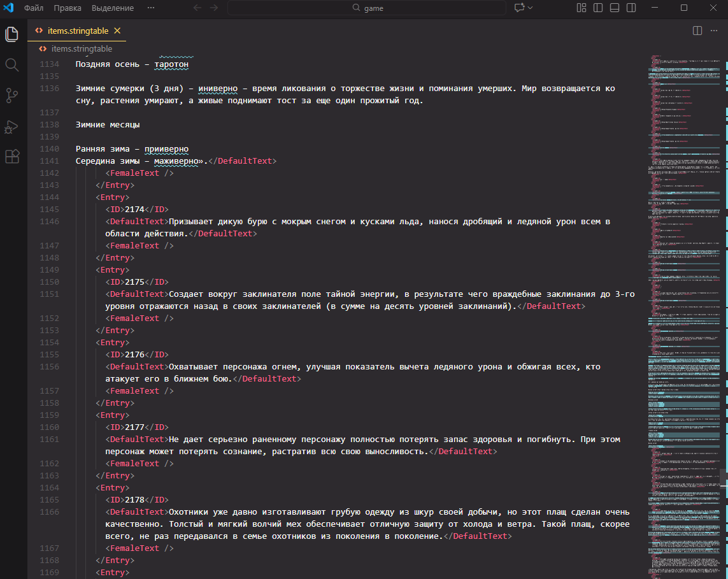Click DefaultText tag on line 1146
The width and height of the screenshot is (728, 579).
tap(137, 222)
